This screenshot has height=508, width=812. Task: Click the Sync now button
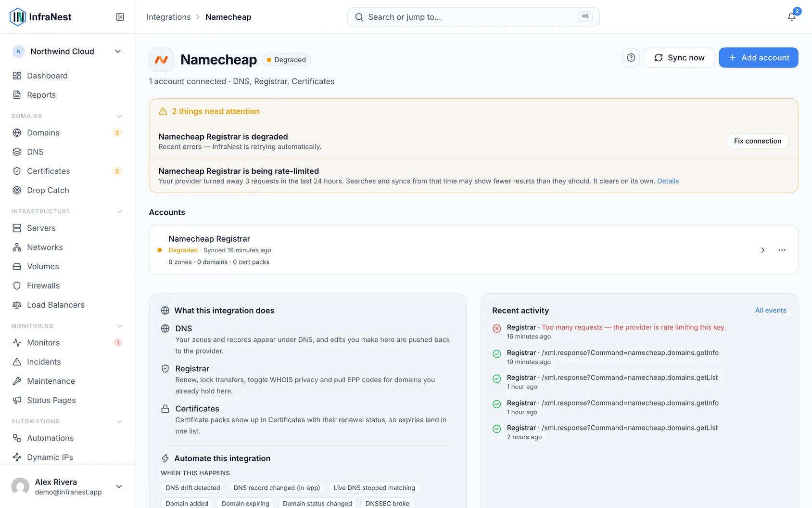tap(679, 58)
